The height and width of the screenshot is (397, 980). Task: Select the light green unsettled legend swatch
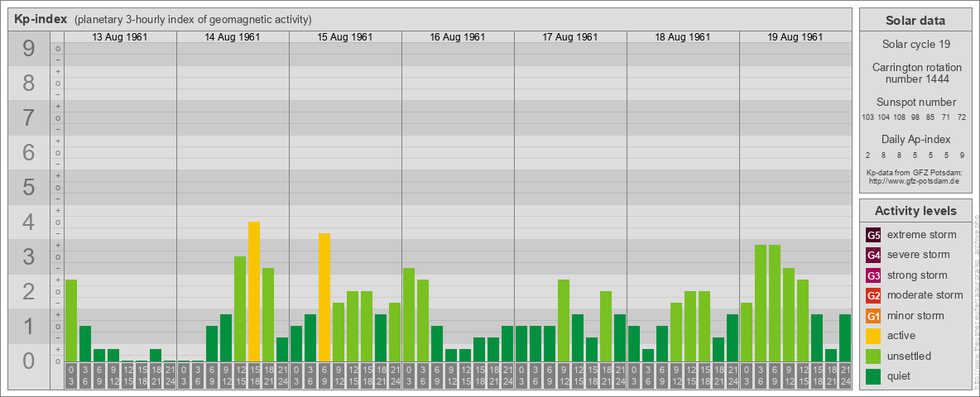click(x=873, y=356)
